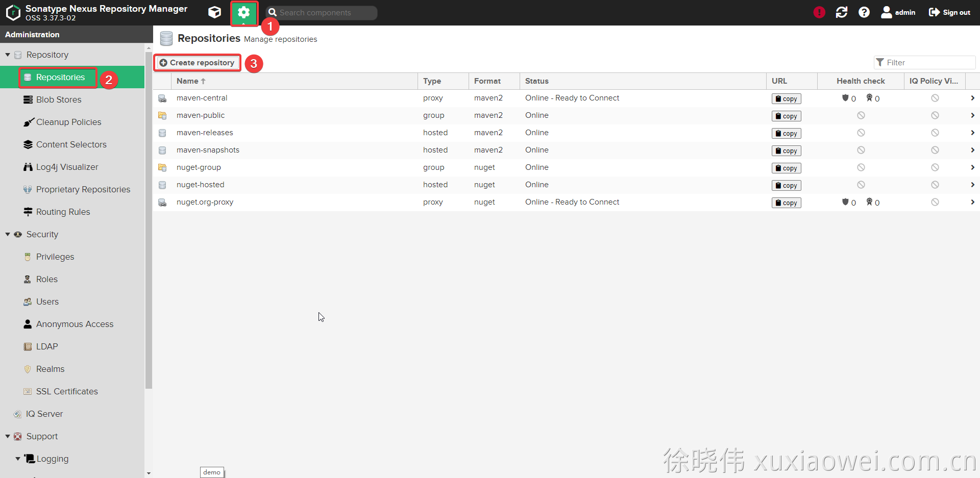This screenshot has height=478, width=980.
Task: Click the admin user account icon
Action: click(x=887, y=12)
